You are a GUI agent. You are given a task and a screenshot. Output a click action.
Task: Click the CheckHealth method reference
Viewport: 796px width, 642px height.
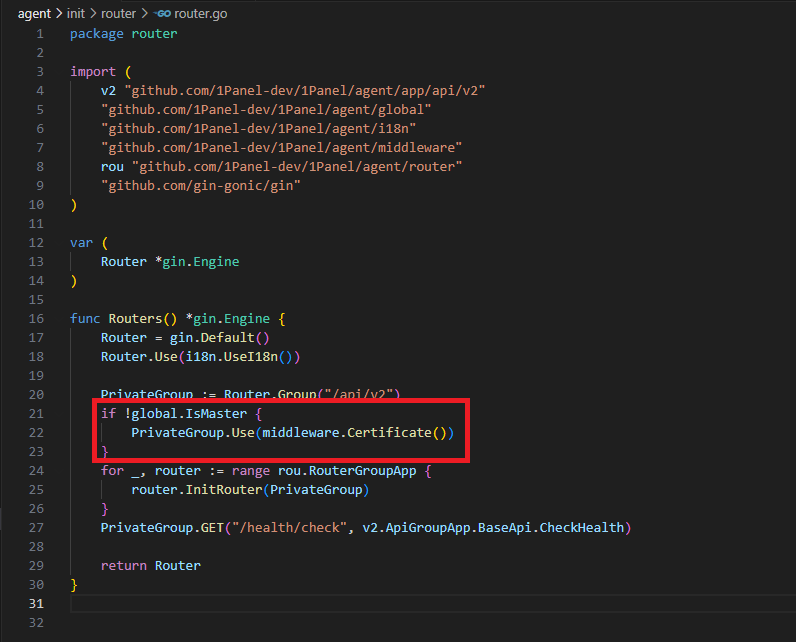pyautogui.click(x=582, y=528)
